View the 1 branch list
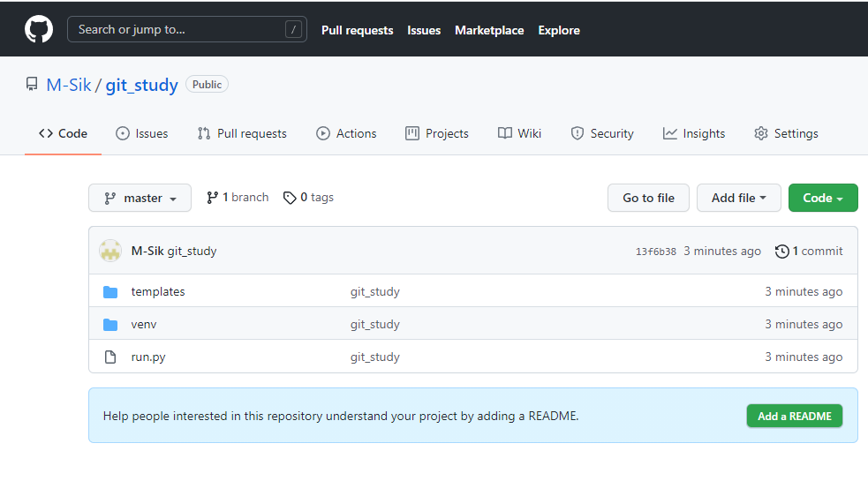 [238, 197]
